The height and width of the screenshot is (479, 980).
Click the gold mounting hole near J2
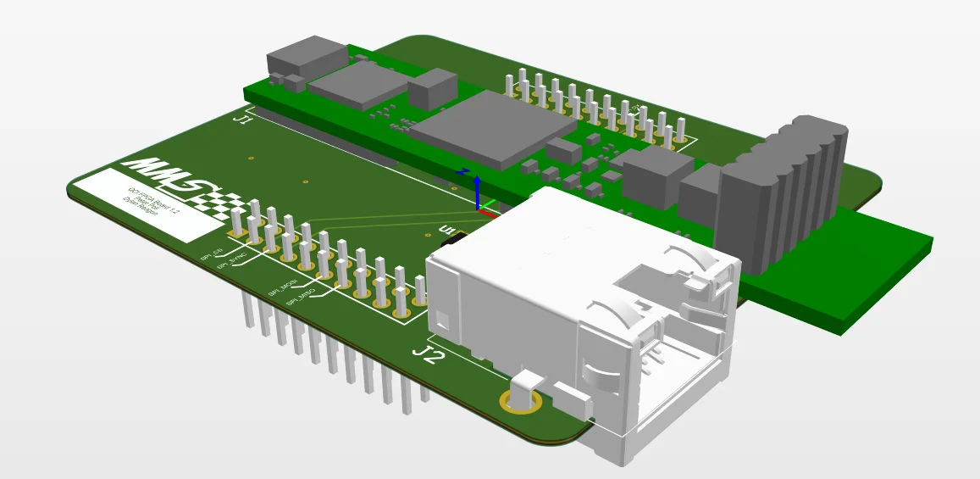pyautogui.click(x=521, y=401)
